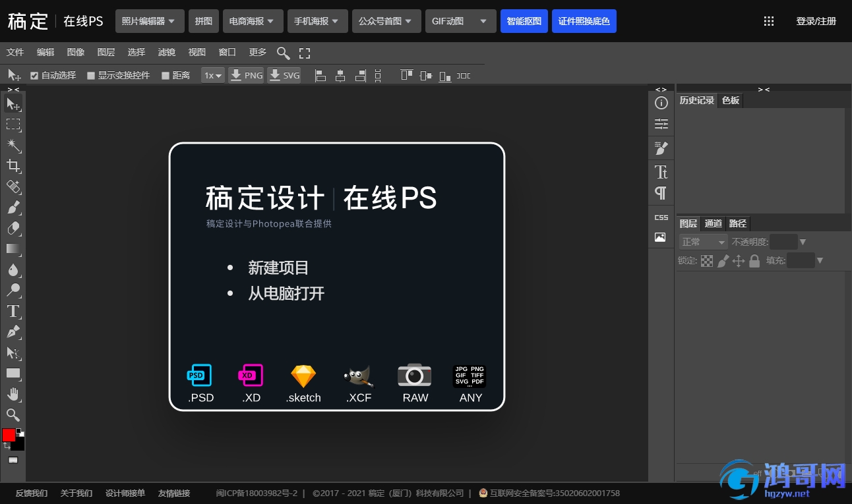The width and height of the screenshot is (852, 504).
Task: Open the Character (Tt) panel icon
Action: 661,172
